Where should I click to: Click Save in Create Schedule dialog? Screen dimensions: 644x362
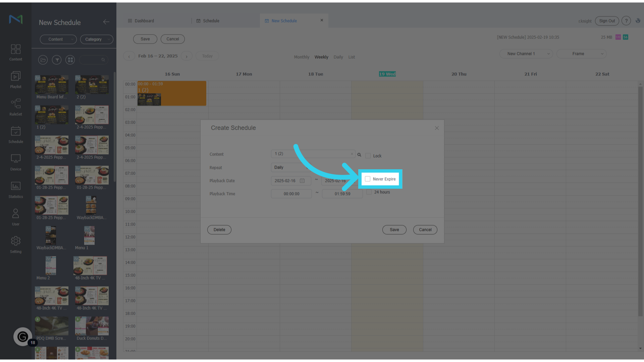394,230
